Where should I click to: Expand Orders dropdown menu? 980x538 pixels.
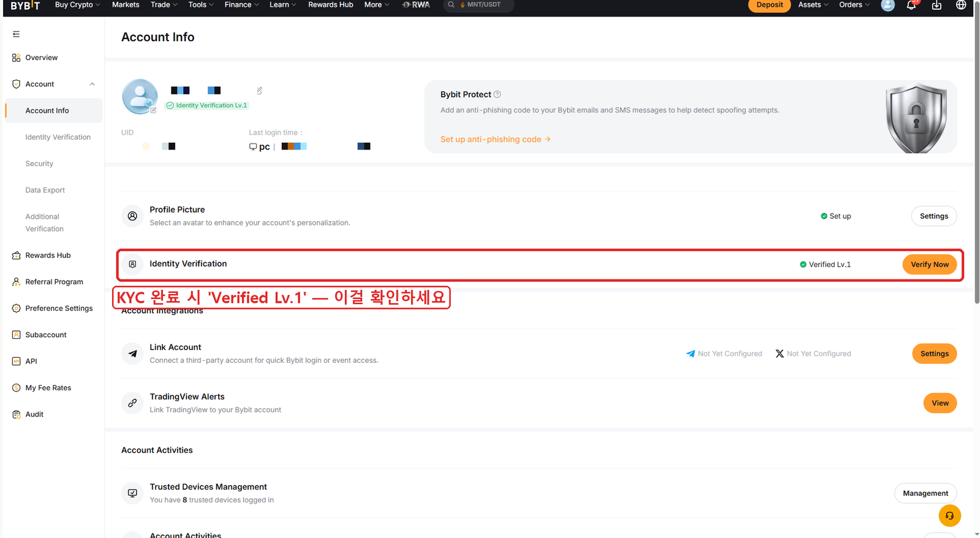pos(854,5)
